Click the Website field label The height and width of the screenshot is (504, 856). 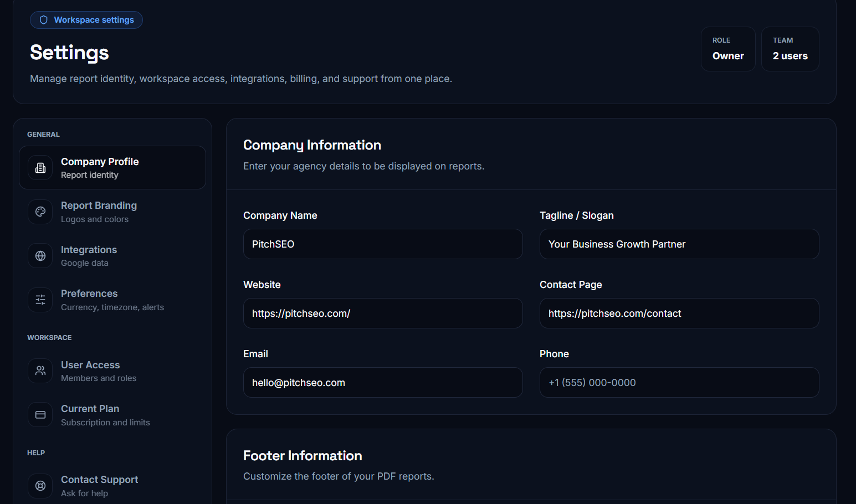point(262,285)
